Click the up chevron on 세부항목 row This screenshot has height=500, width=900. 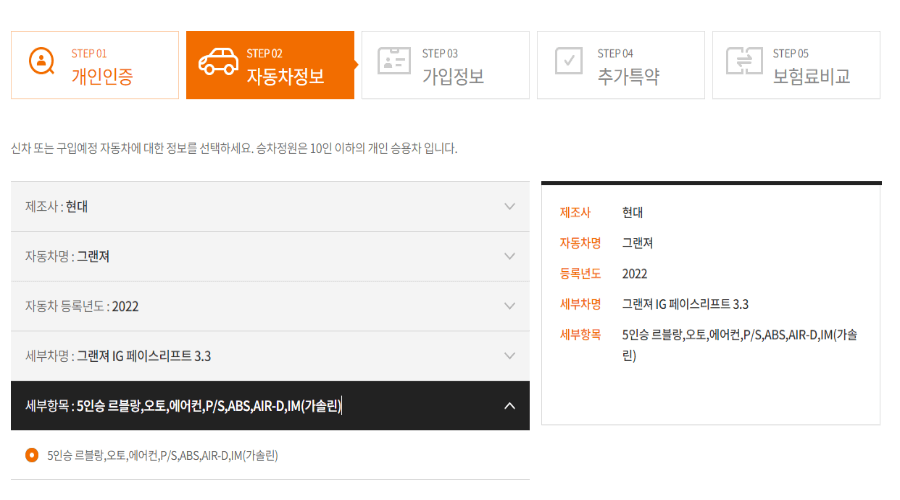click(510, 406)
